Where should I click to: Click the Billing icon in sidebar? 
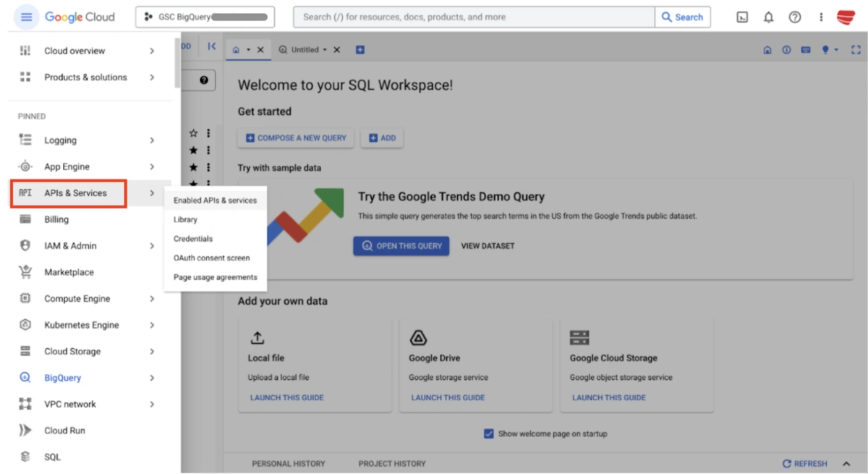[25, 219]
